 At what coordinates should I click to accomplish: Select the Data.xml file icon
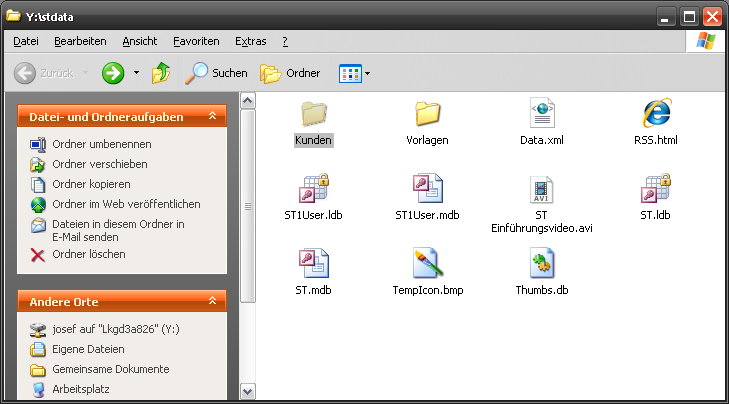(542, 113)
